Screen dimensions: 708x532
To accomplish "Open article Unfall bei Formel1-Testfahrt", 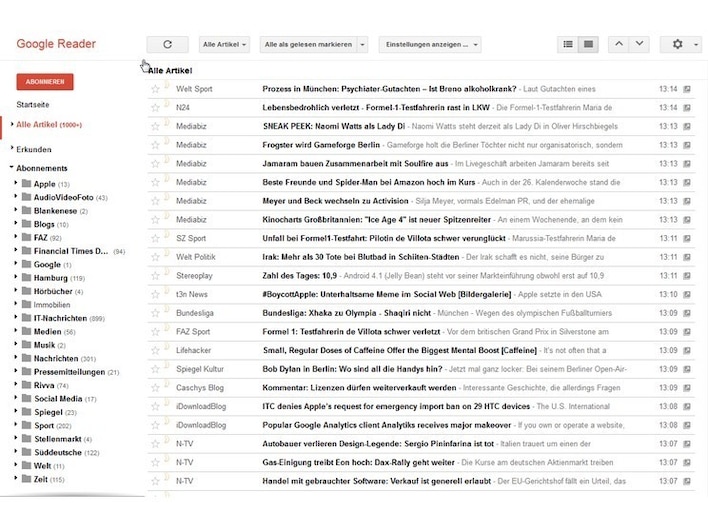I will tap(384, 238).
